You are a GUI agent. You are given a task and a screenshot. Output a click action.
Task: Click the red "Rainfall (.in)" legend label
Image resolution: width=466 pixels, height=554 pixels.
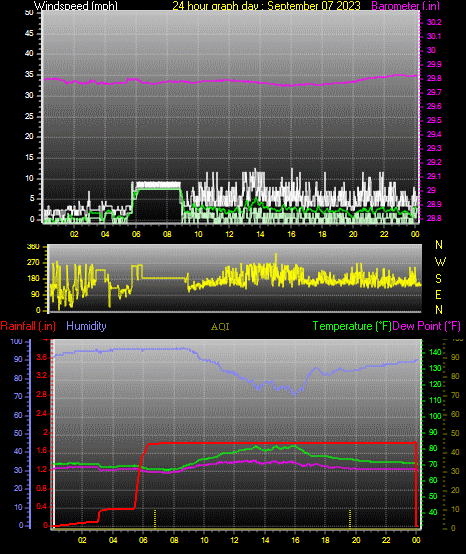click(28, 326)
